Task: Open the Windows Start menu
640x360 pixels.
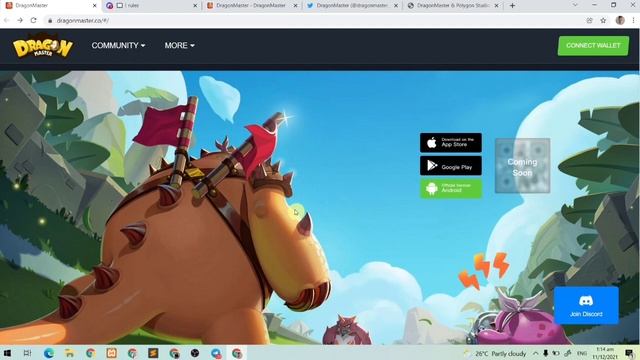Action: pos(7,353)
